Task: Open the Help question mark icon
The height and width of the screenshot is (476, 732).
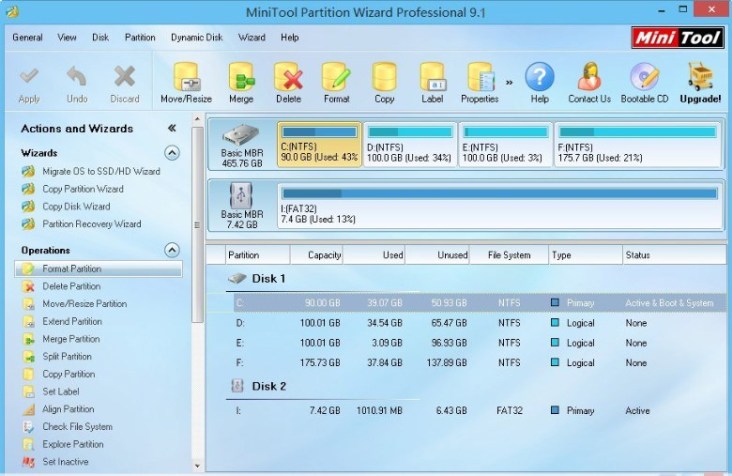Action: pyautogui.click(x=539, y=77)
